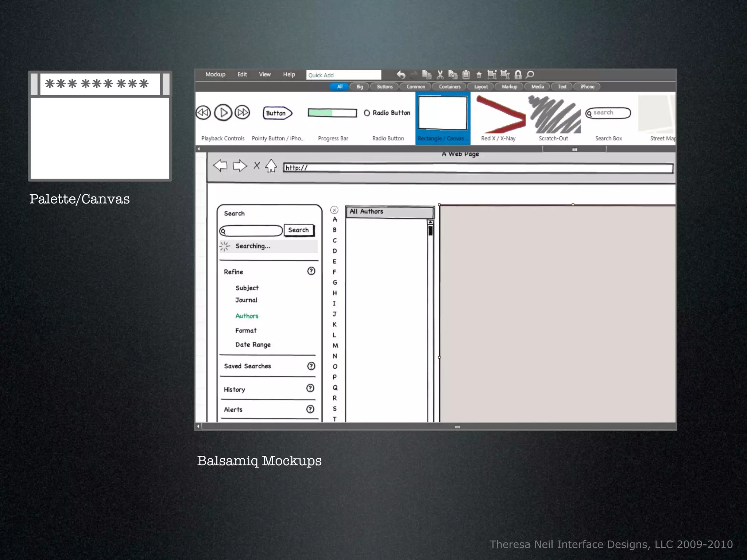
Task: Click the fast-forward playback control
Action: point(242,113)
